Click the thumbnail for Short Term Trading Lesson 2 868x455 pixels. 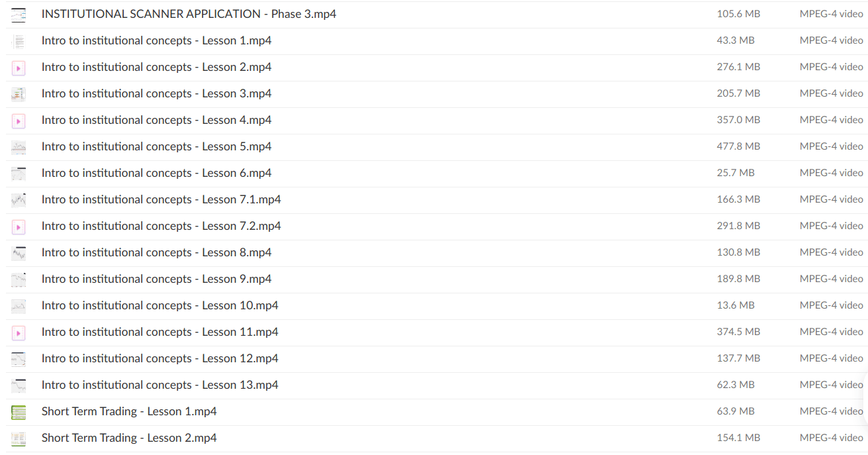19,438
